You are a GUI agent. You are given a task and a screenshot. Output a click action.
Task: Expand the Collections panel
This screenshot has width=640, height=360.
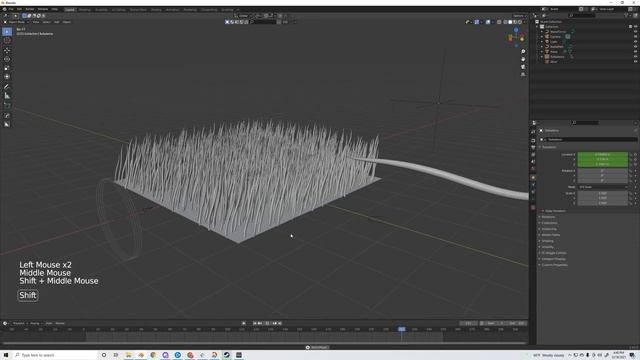[x=549, y=223]
